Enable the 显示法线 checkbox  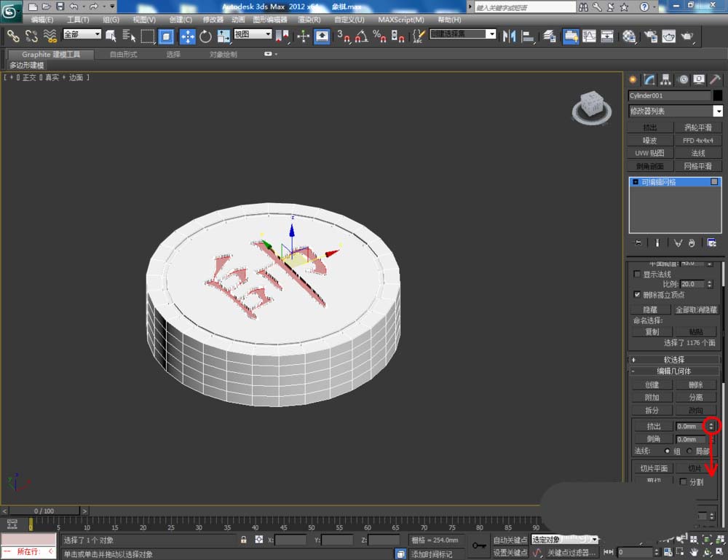click(638, 275)
